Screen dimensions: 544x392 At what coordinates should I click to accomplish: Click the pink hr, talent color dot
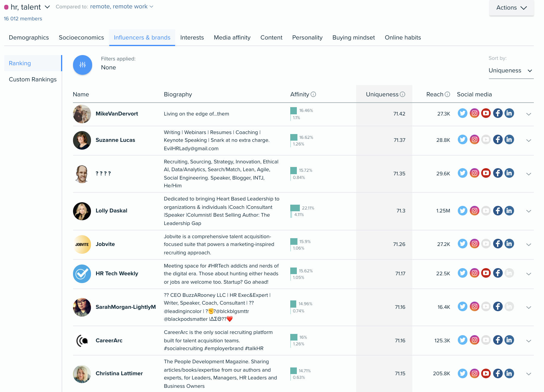(6, 7)
